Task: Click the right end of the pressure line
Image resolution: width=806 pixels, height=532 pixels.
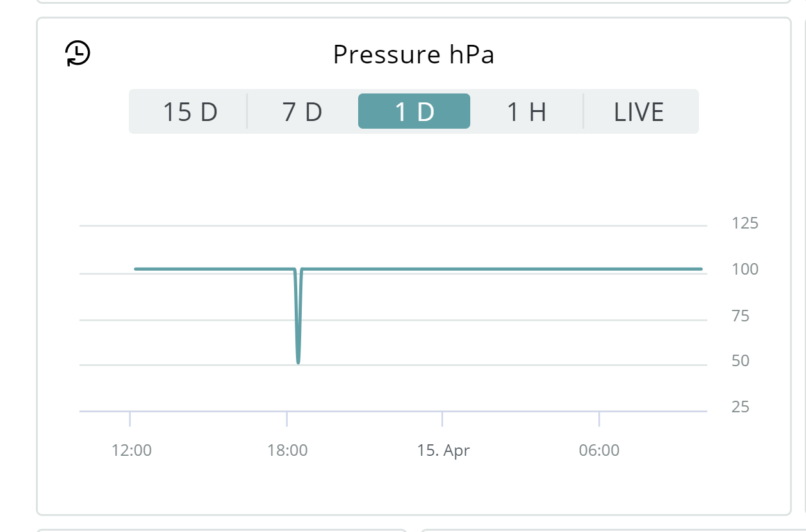Action: 701,269
